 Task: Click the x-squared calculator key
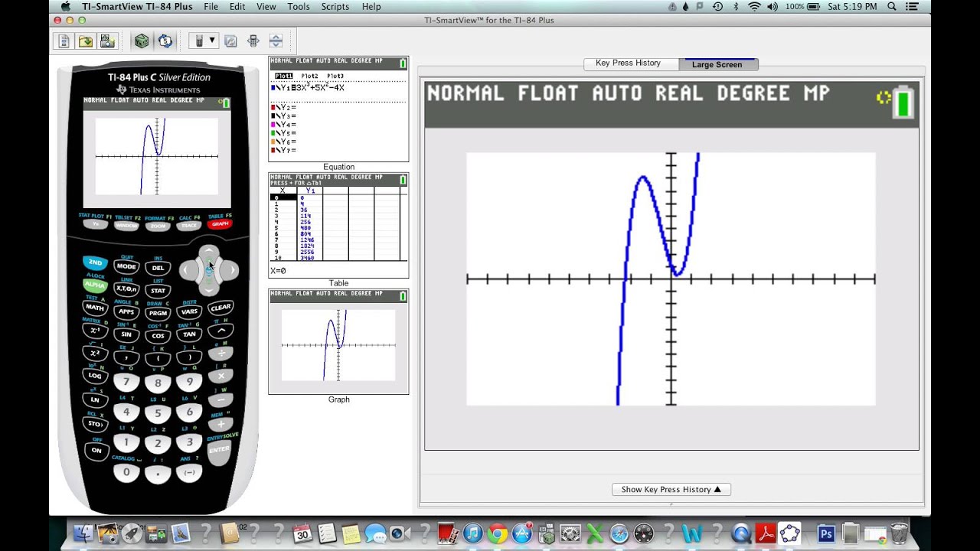tap(95, 354)
